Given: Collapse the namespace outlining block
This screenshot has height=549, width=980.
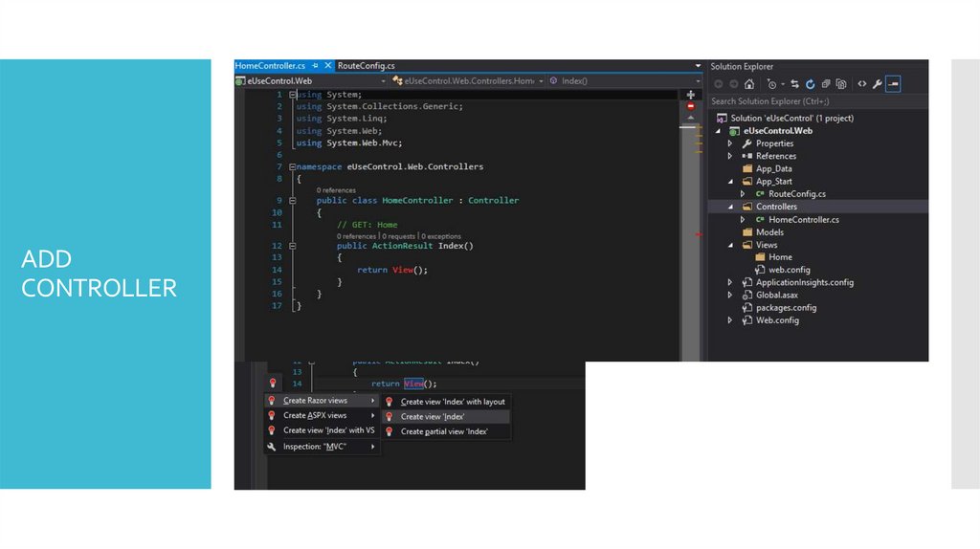Looking at the screenshot, I should [x=293, y=166].
